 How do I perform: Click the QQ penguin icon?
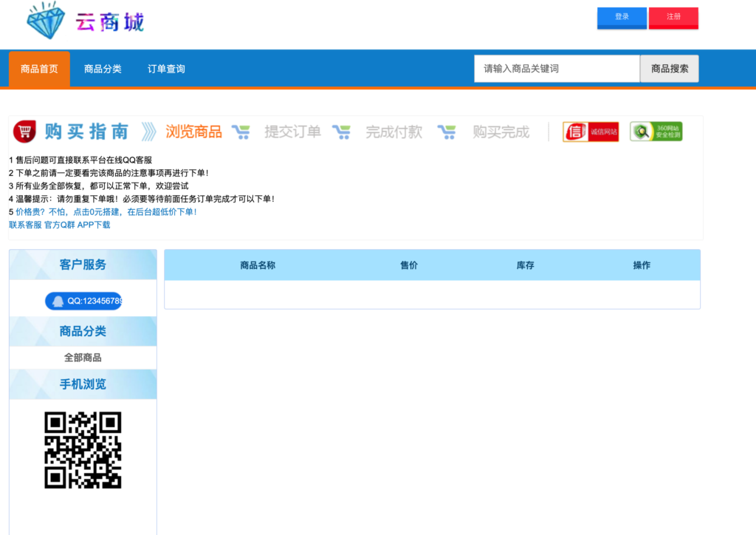(x=58, y=301)
